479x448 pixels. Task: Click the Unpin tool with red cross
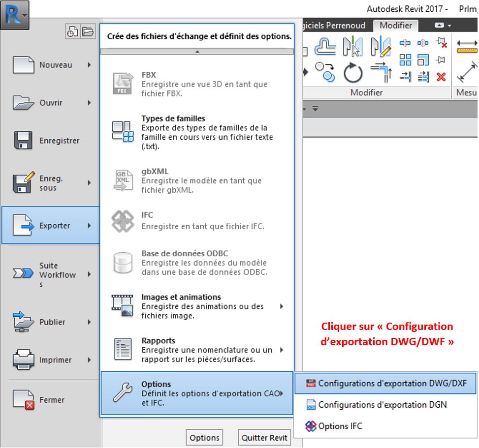pyautogui.click(x=442, y=43)
